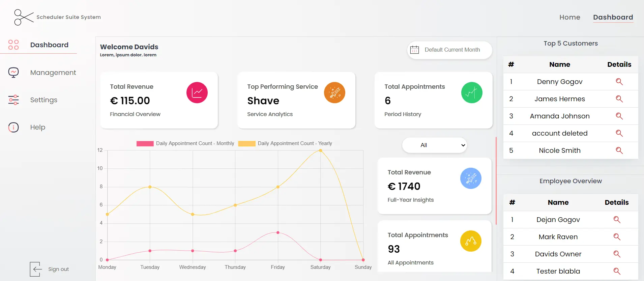Click the Nicole Smith name cell

[x=560, y=150]
